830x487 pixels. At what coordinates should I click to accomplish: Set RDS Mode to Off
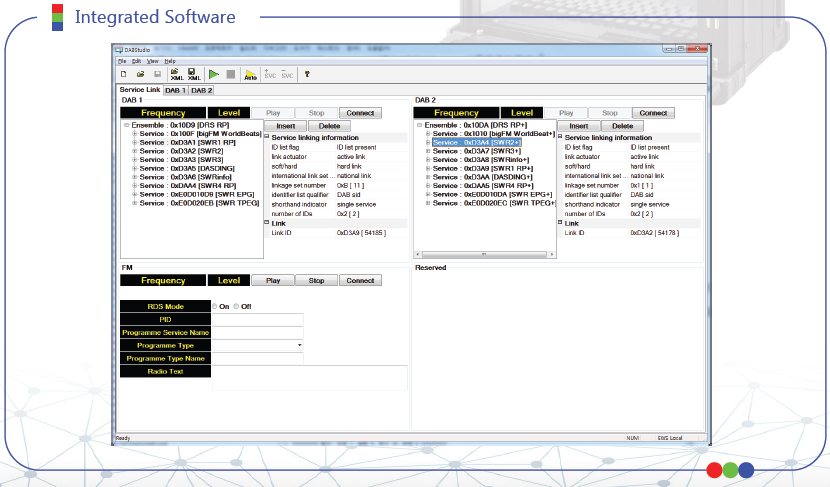[236, 306]
